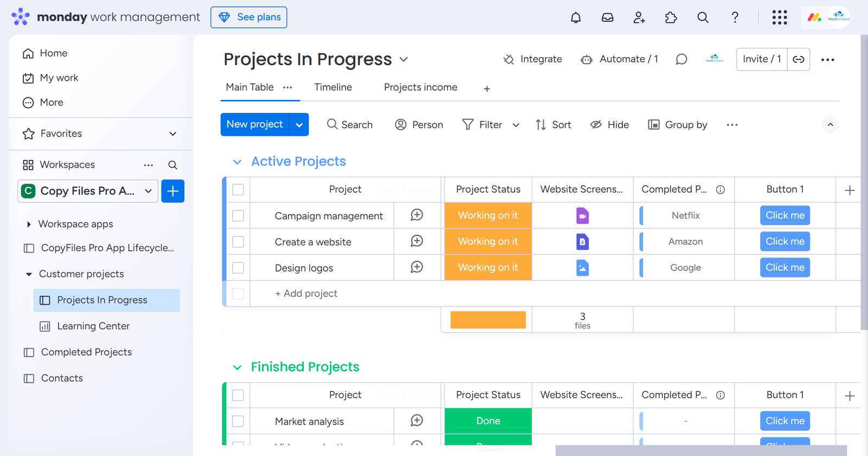Add column to Finished Projects table
Image resolution: width=868 pixels, height=456 pixels.
[x=850, y=396]
